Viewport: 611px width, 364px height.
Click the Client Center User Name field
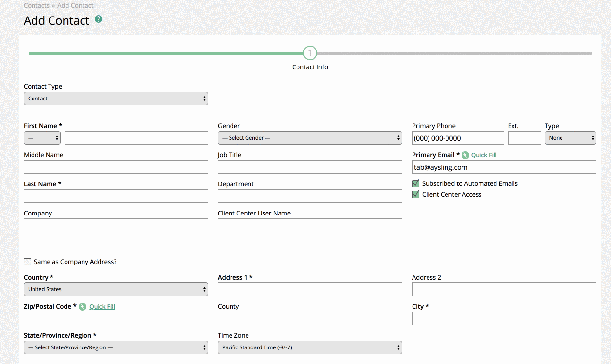(x=310, y=225)
